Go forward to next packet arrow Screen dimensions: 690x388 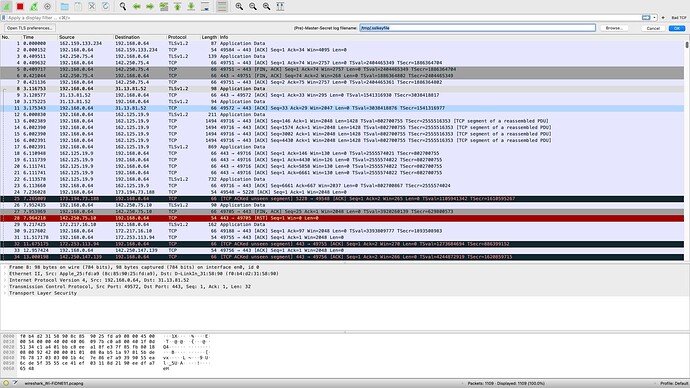tap(150, 6)
